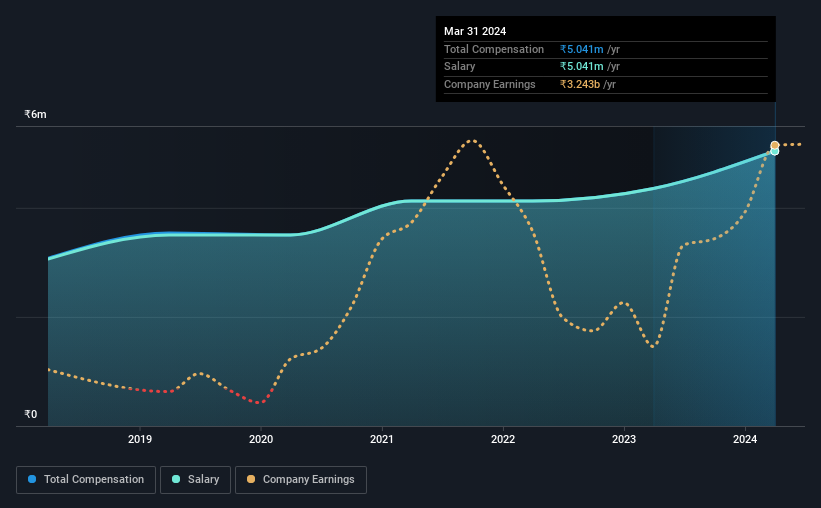Screen dimensions: 821x508
Task: Toggle the Salary legend button
Action: (195, 480)
